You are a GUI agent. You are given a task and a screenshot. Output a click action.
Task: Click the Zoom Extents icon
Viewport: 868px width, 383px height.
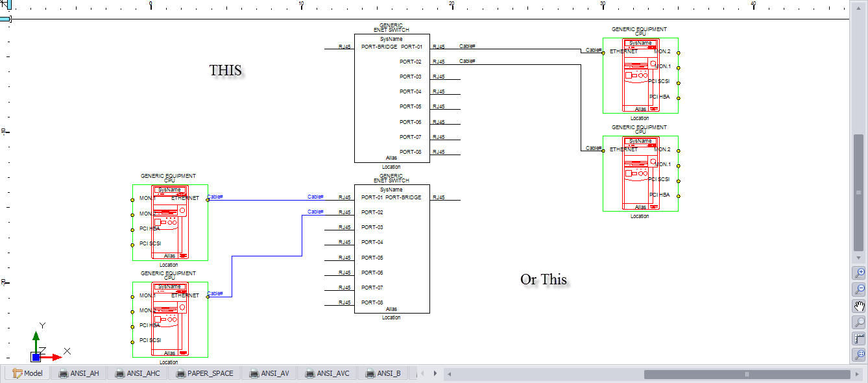(860, 354)
